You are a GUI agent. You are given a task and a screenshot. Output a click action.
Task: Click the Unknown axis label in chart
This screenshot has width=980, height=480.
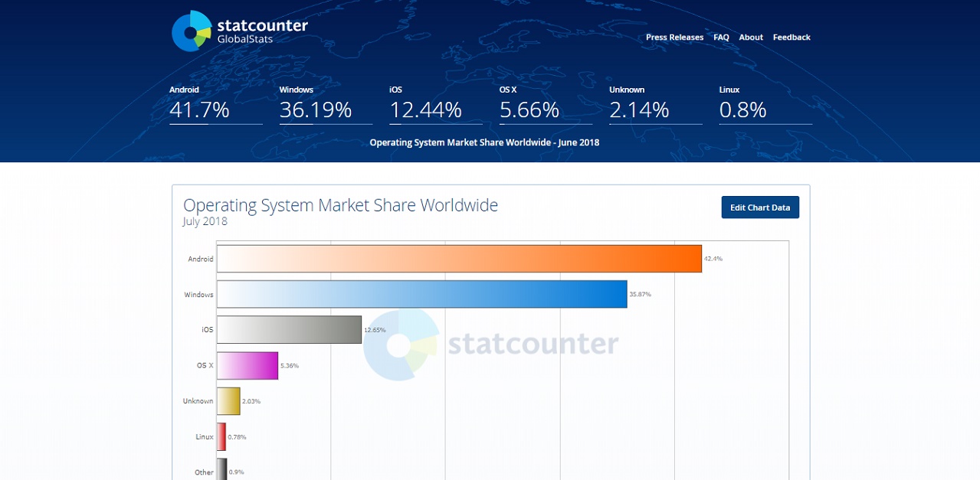point(198,401)
